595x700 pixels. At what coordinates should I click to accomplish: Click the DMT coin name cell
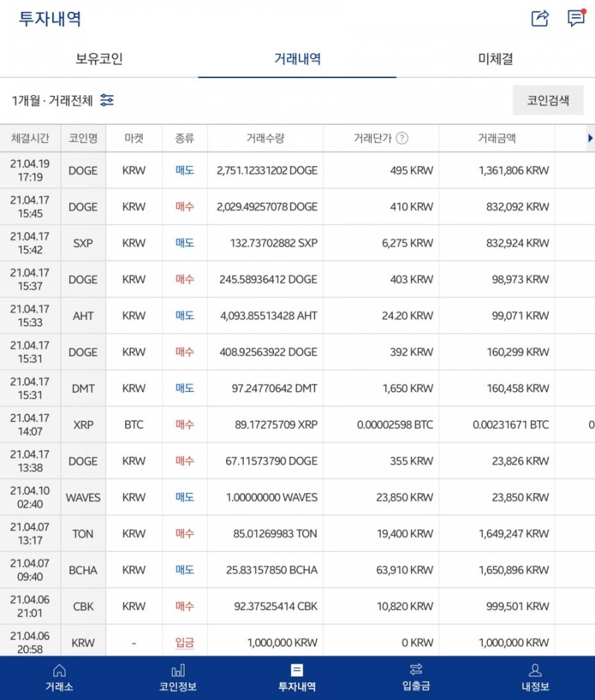point(83,388)
